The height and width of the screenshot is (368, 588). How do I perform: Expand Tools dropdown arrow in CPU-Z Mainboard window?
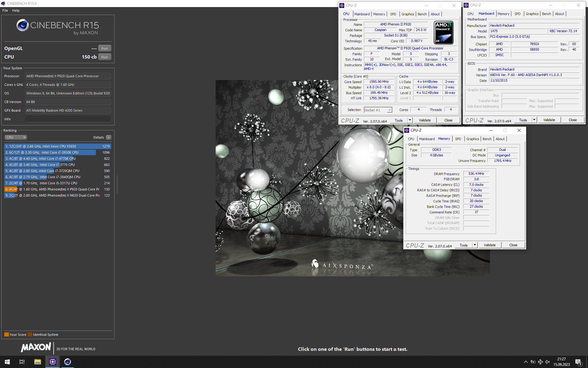[x=534, y=120]
